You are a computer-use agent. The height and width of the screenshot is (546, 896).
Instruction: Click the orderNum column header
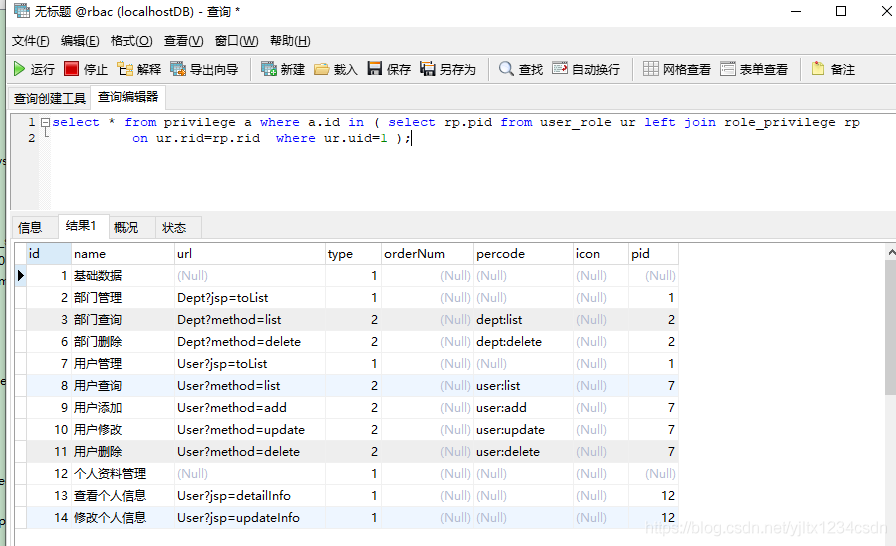pos(427,254)
